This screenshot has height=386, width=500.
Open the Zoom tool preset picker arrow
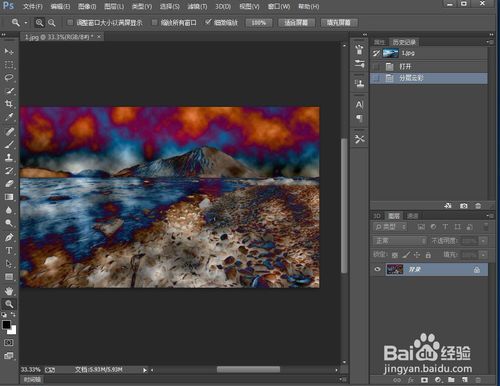(x=26, y=23)
